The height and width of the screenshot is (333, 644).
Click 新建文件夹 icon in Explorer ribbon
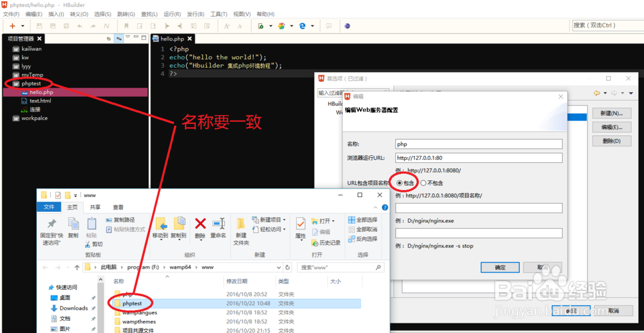pyautogui.click(x=241, y=224)
